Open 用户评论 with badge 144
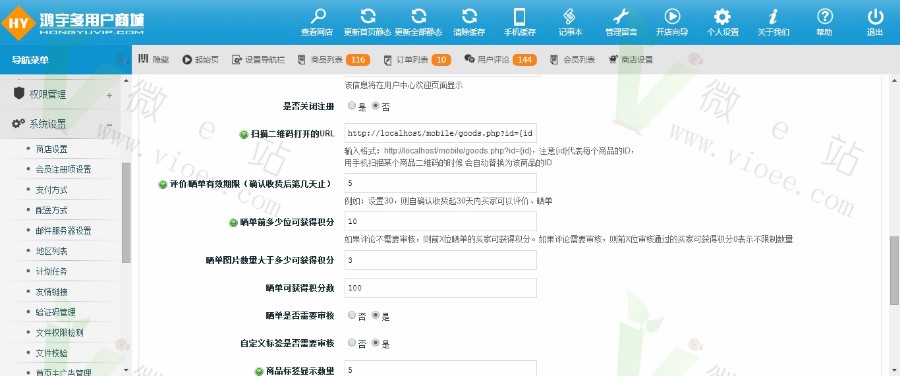900x376 pixels. pyautogui.click(x=500, y=60)
